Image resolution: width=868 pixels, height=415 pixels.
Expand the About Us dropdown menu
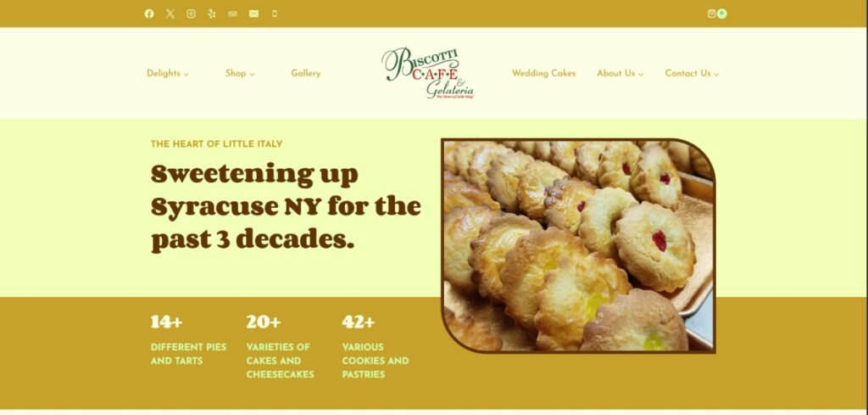620,73
